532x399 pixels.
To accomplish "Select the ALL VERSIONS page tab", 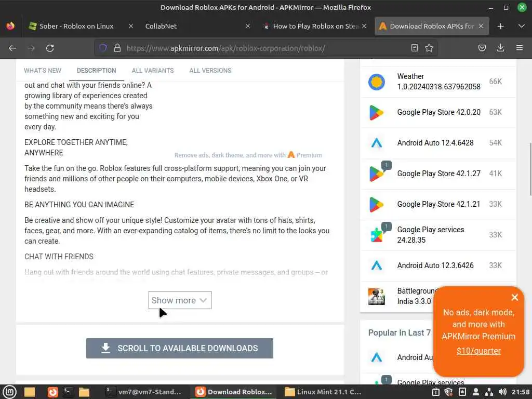I will click(210, 71).
